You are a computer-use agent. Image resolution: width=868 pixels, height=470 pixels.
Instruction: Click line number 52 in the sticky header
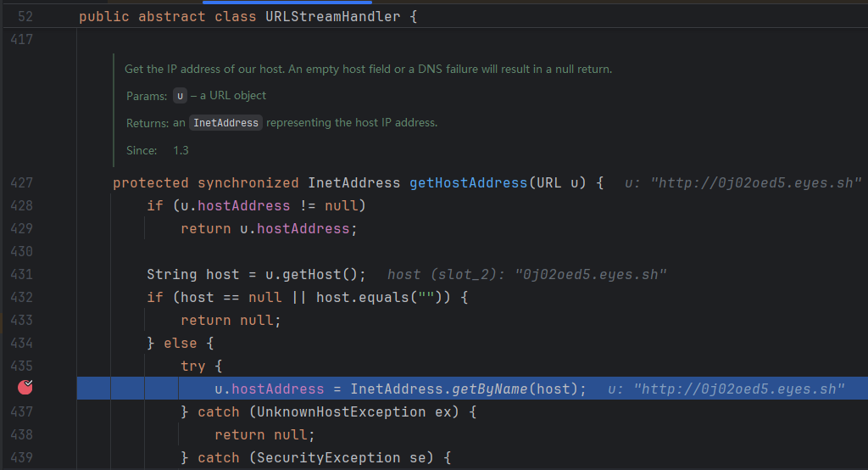[25, 17]
